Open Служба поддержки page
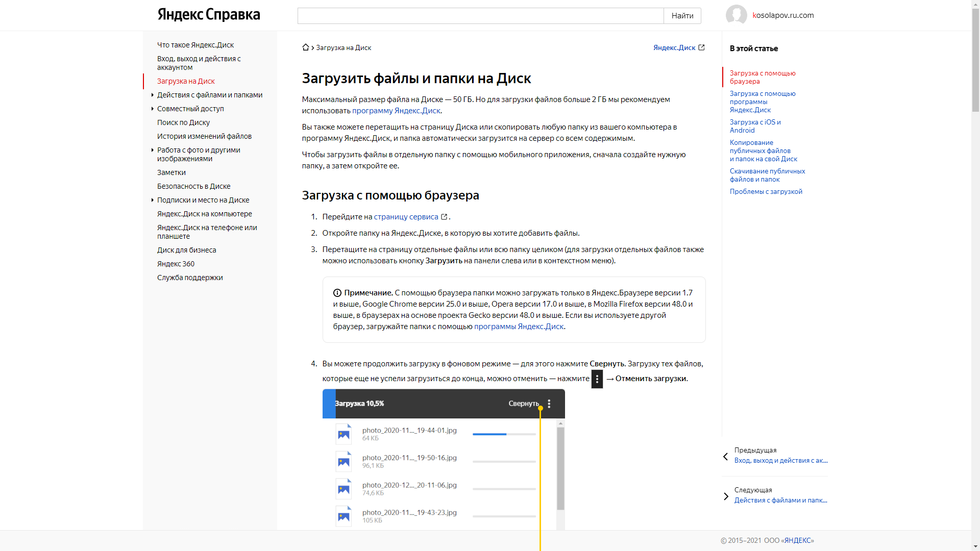The height and width of the screenshot is (551, 980). pos(190,278)
